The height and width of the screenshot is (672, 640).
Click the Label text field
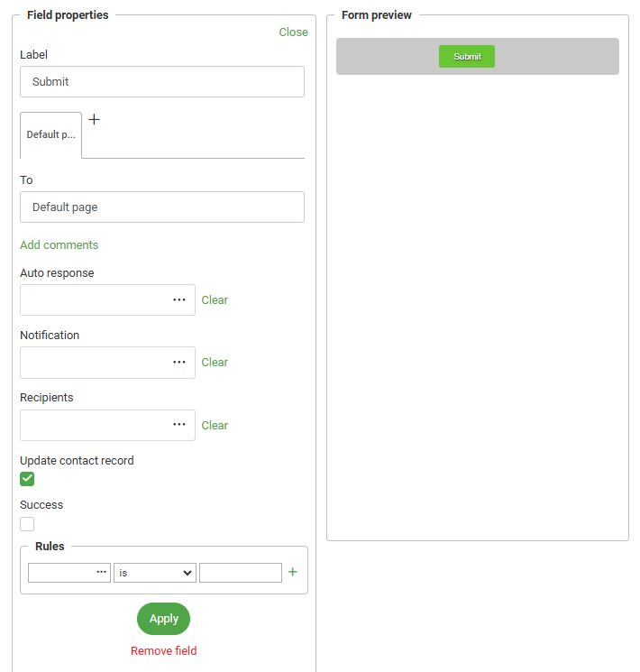pyautogui.click(x=162, y=82)
